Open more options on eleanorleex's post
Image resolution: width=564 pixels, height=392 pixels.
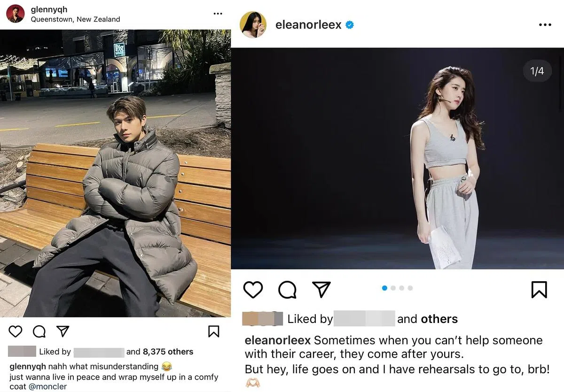(545, 25)
